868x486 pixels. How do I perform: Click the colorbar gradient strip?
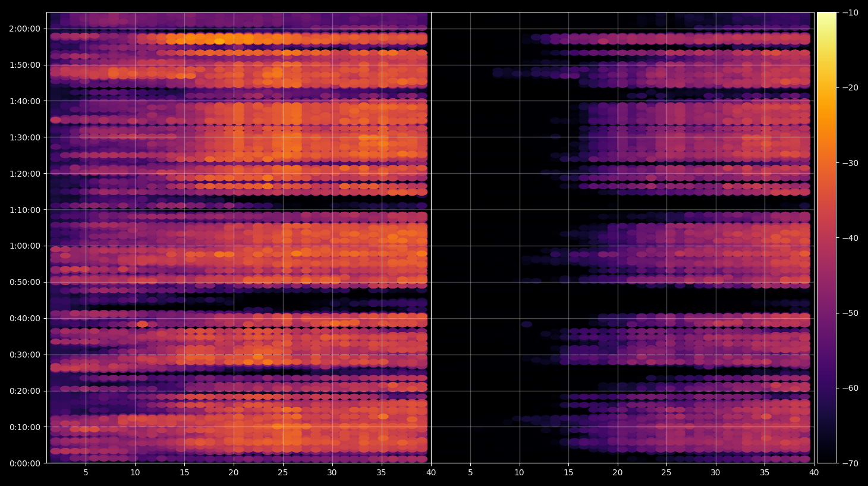[826, 237]
